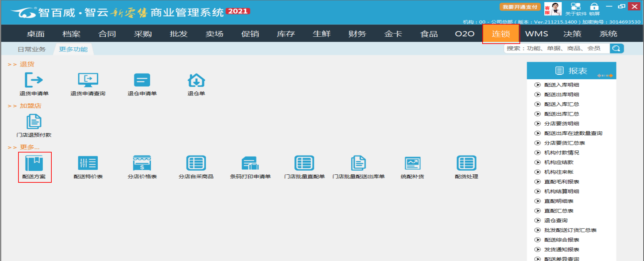Open 门店退预付款 document icon
The height and width of the screenshot is (261, 644).
[x=34, y=122]
